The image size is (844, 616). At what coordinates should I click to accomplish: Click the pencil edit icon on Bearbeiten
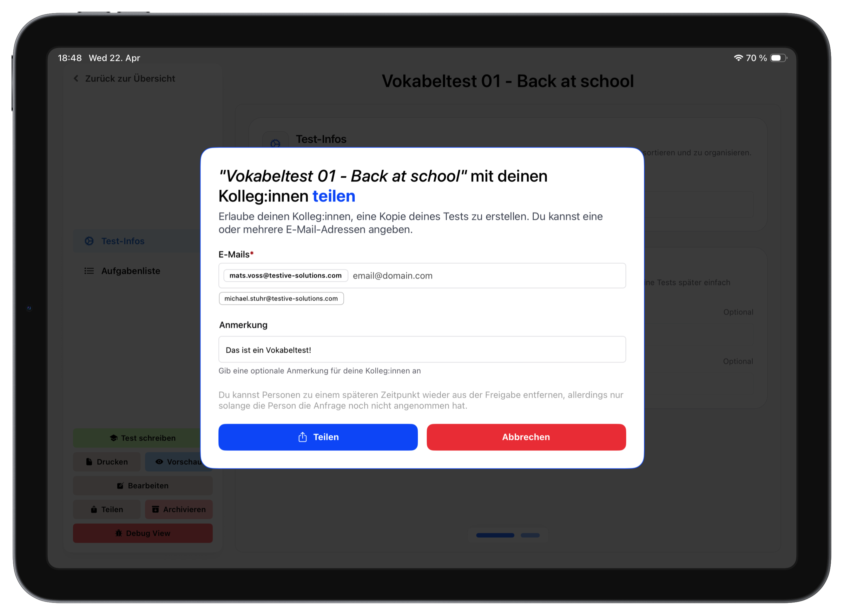click(x=120, y=486)
